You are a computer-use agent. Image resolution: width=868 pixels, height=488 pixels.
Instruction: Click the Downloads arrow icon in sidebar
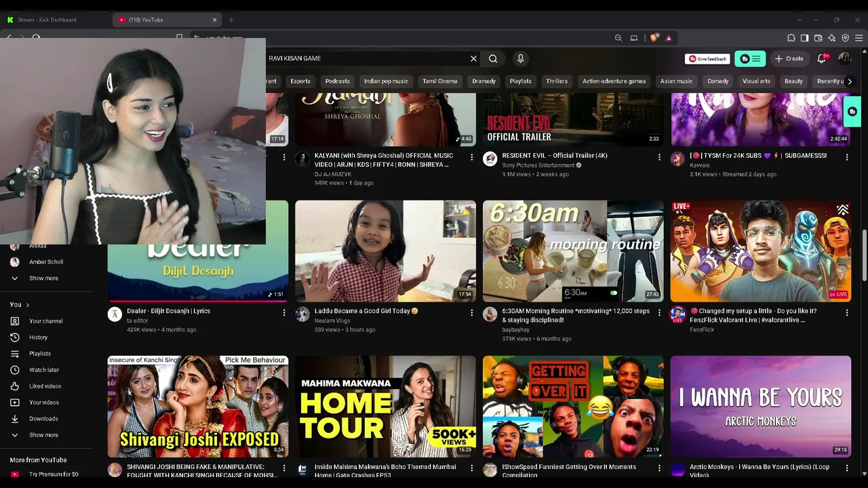15,419
